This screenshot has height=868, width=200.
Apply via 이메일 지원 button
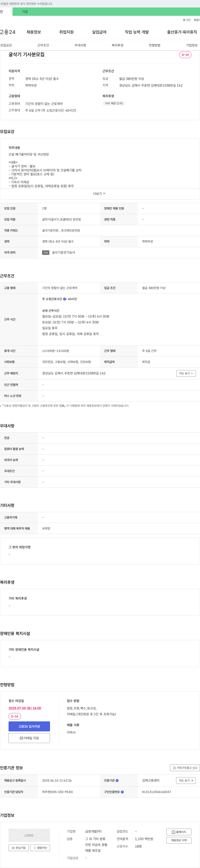29,738
